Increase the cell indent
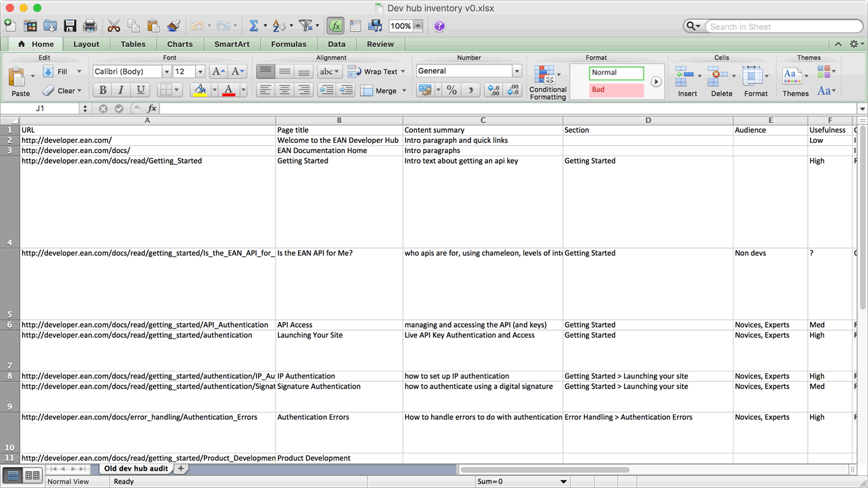868x488 pixels. click(x=346, y=90)
